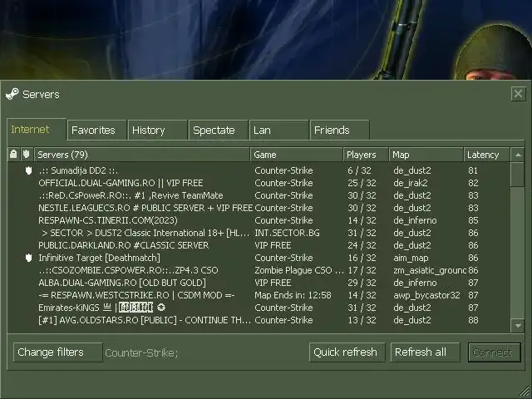Click the scrollbar up arrow
This screenshot has width=532, height=399.
518,155
